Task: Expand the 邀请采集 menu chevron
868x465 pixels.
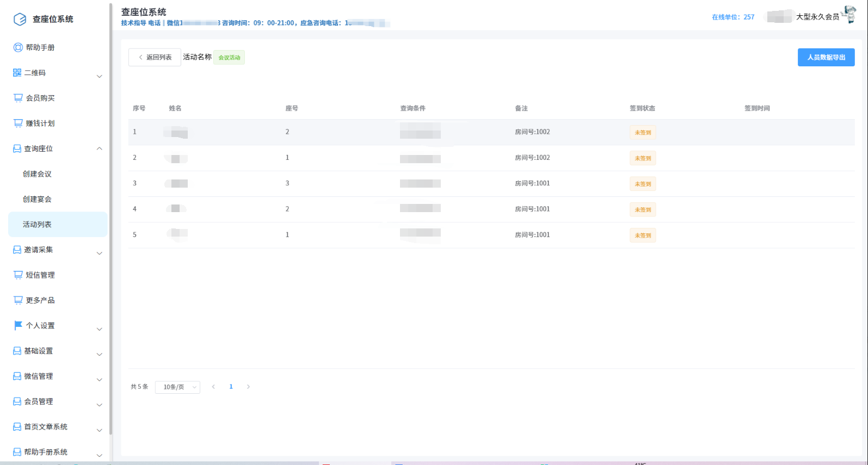Action: tap(99, 253)
